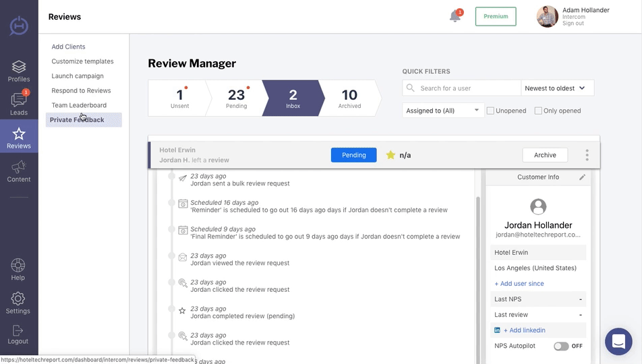Click the timeline vertical scrollbar

pos(477,278)
